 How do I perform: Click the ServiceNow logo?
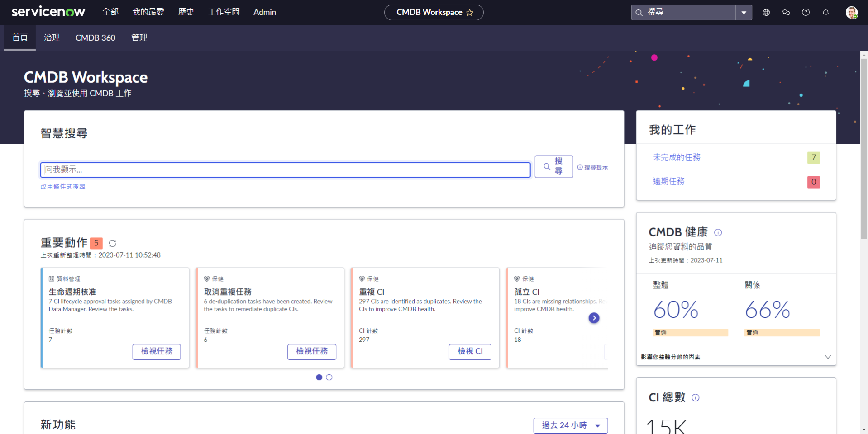pos(48,12)
